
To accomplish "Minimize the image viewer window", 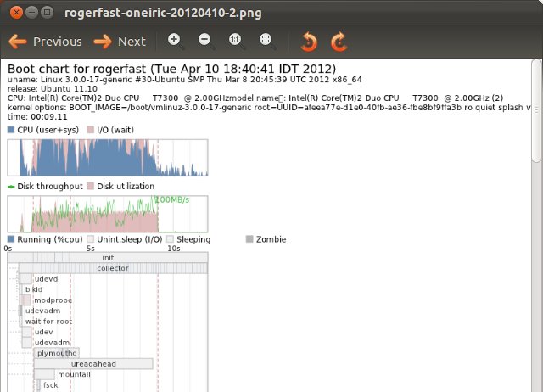I will [x=32, y=13].
